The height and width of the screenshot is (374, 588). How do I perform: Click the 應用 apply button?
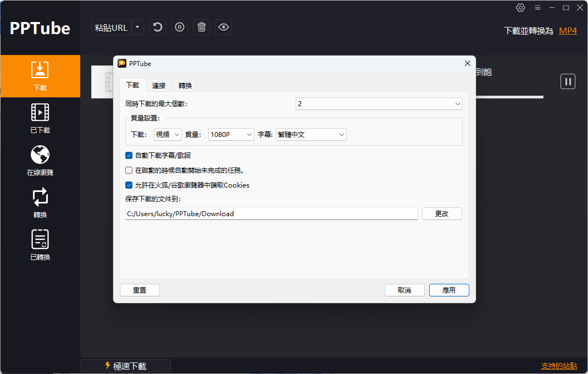tap(449, 290)
